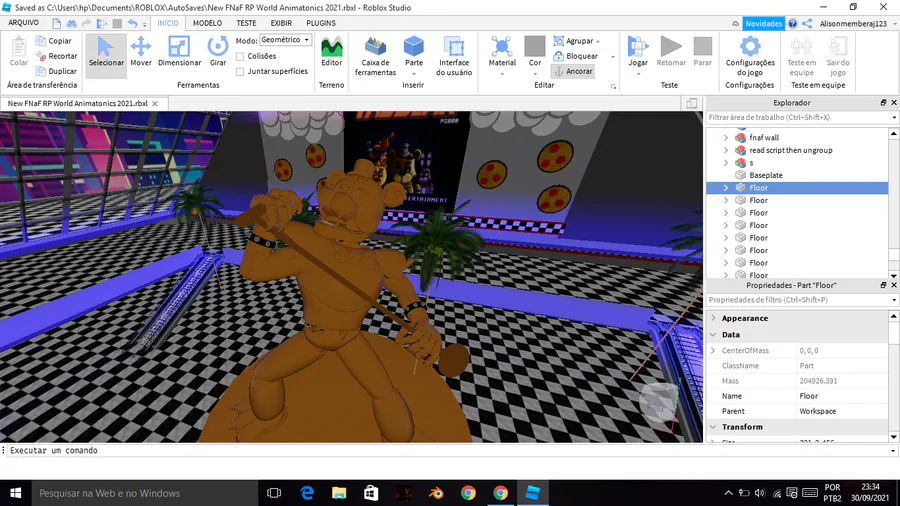The image size is (900, 506).
Task: Open the terrain Editor
Action: click(331, 52)
